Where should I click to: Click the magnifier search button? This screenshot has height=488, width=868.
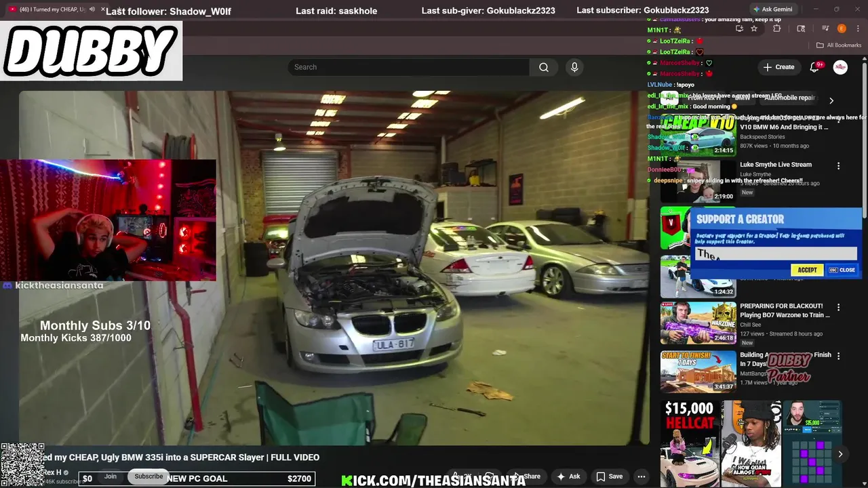(544, 67)
